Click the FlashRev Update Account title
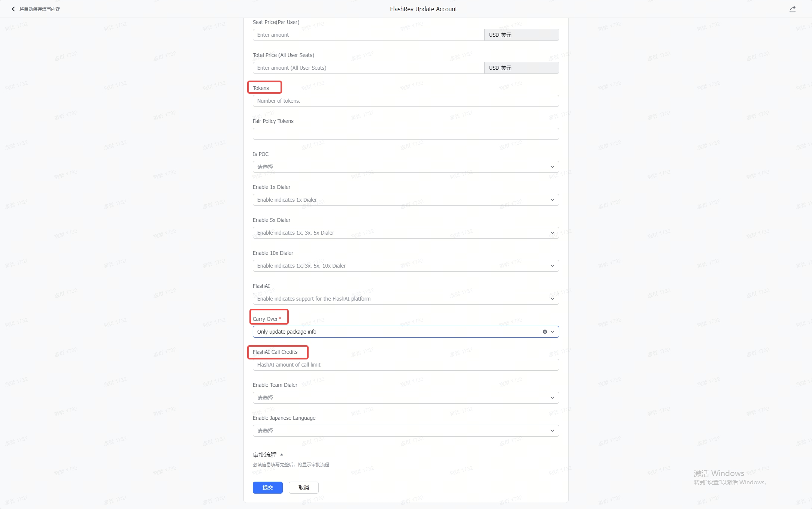The image size is (812, 509). [x=424, y=9]
